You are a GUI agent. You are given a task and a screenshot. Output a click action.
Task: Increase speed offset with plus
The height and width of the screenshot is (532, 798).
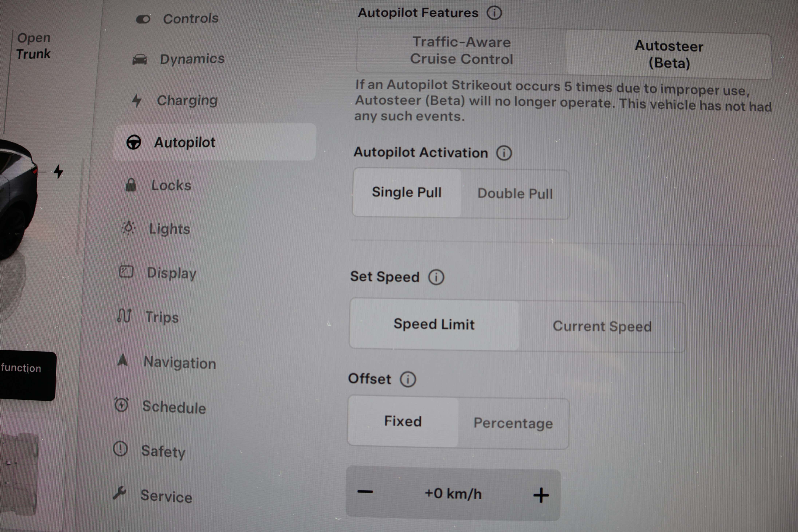541,495
